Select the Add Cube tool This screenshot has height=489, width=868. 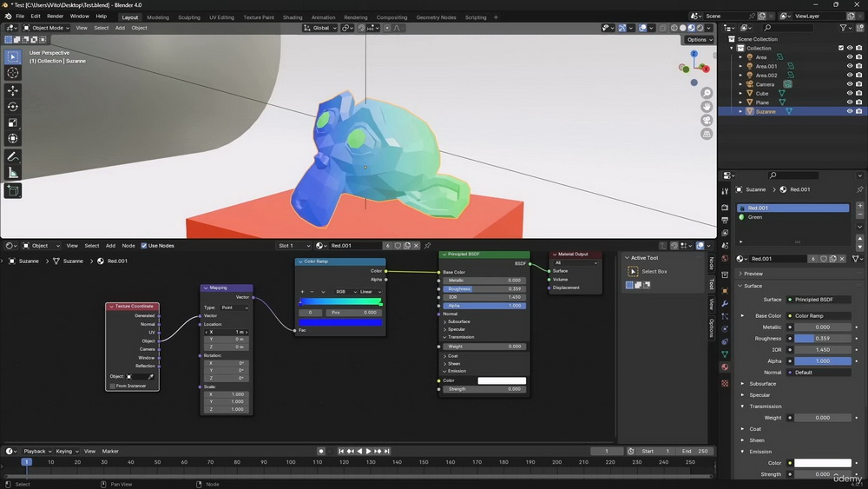tap(13, 191)
